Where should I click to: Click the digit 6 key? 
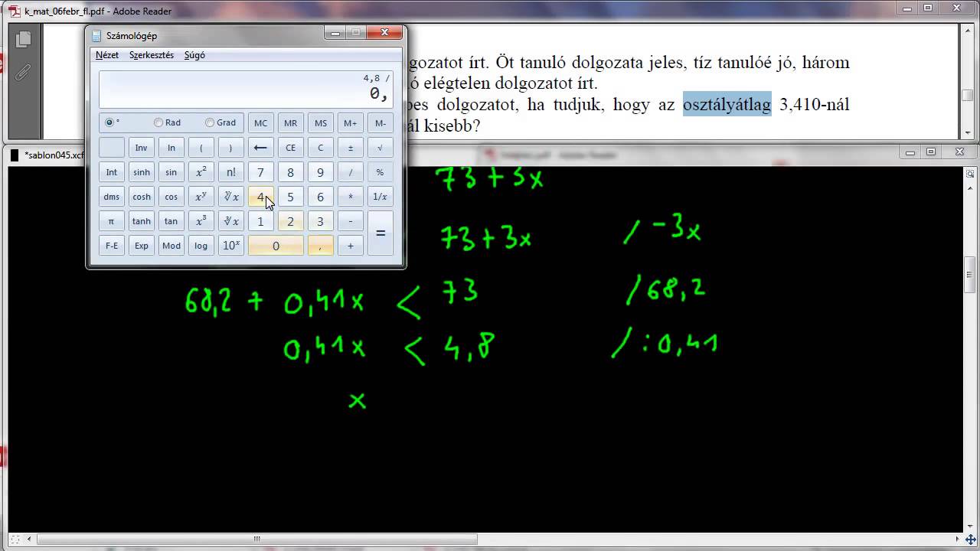[x=320, y=197]
